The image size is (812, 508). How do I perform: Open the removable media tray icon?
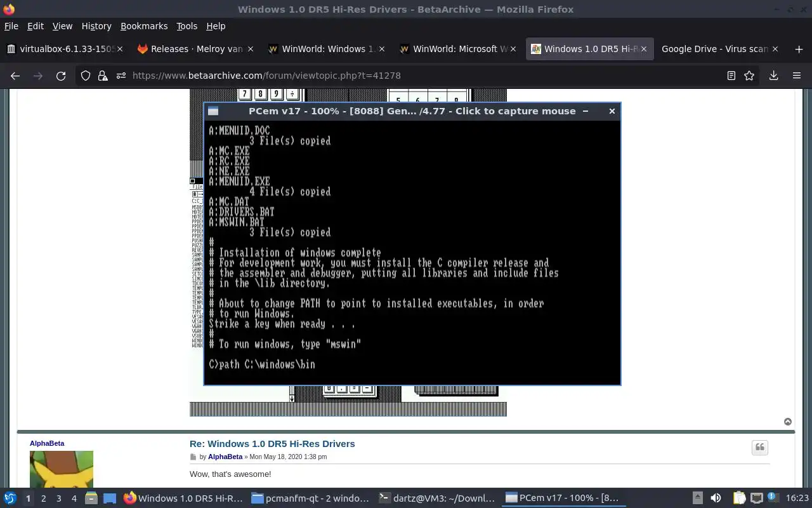(697, 498)
